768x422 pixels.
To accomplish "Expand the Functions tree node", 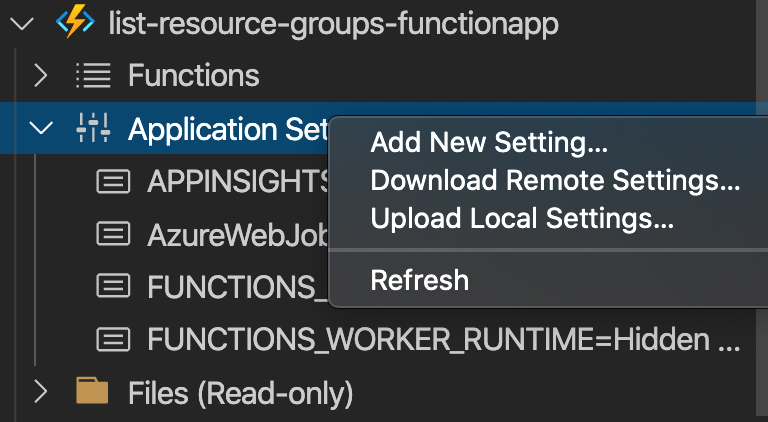I will (41, 75).
